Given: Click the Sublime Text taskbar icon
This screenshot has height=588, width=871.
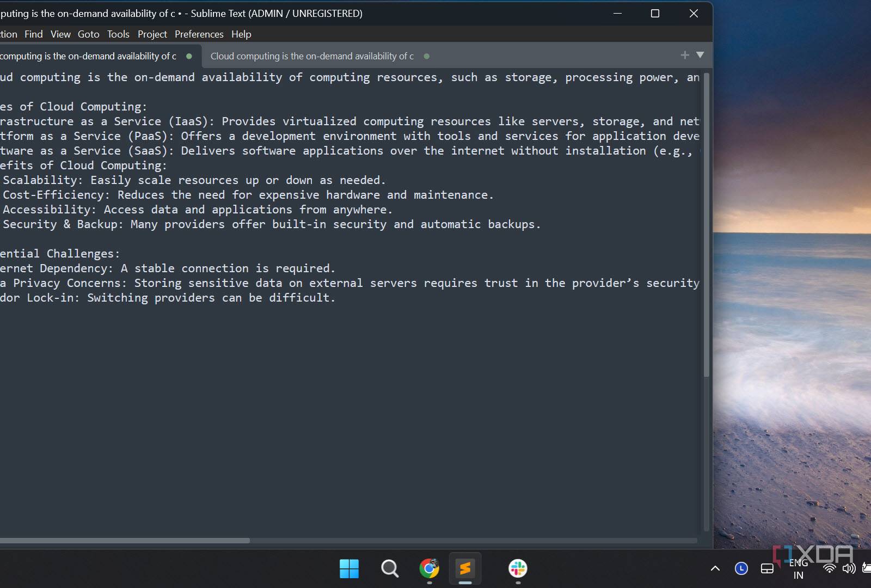Looking at the screenshot, I should click(x=465, y=568).
